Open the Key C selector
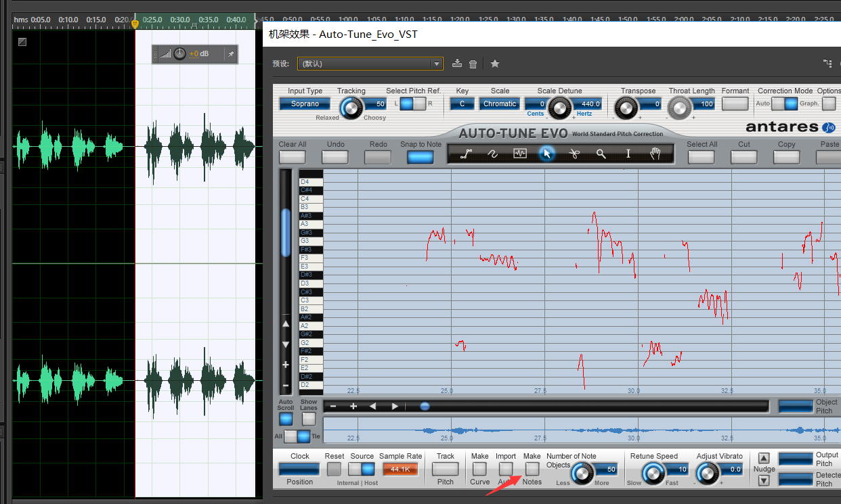 [462, 104]
